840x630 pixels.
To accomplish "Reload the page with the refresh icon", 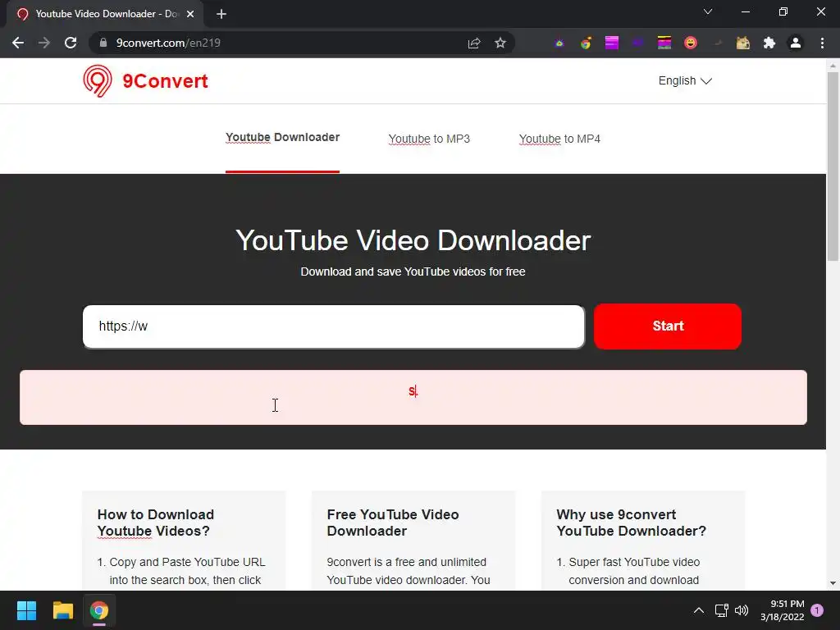I will pyautogui.click(x=71, y=43).
